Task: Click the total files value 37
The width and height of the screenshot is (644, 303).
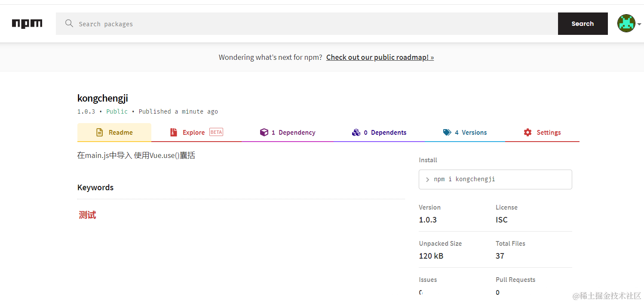Action: click(500, 256)
